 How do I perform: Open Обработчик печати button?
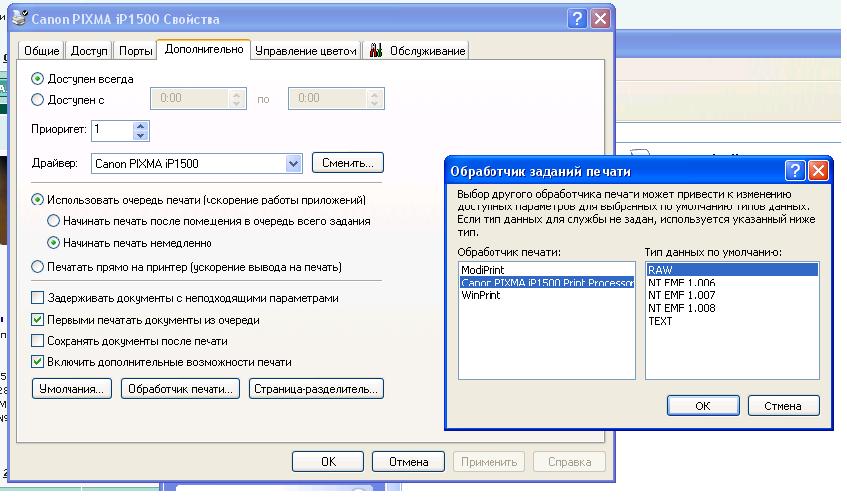coord(180,388)
